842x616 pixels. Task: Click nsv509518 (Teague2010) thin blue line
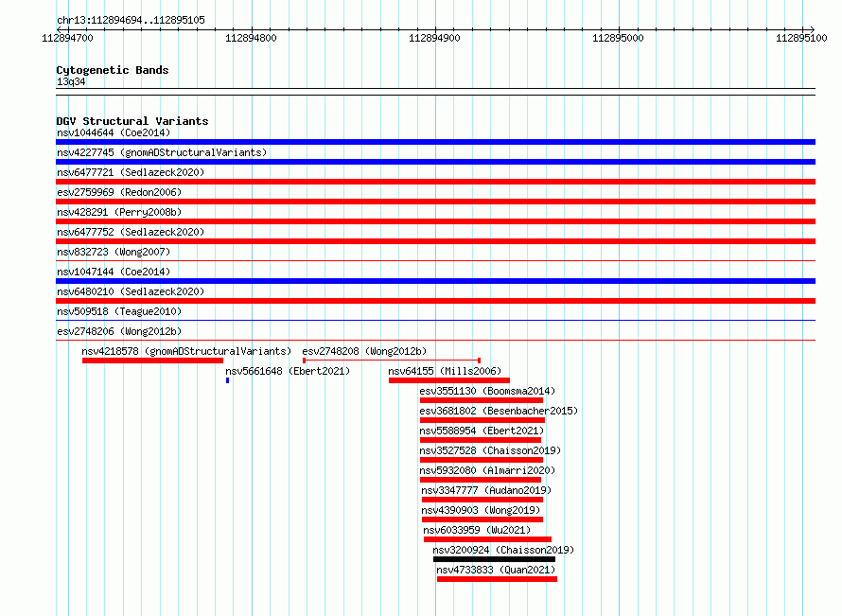(x=435, y=321)
